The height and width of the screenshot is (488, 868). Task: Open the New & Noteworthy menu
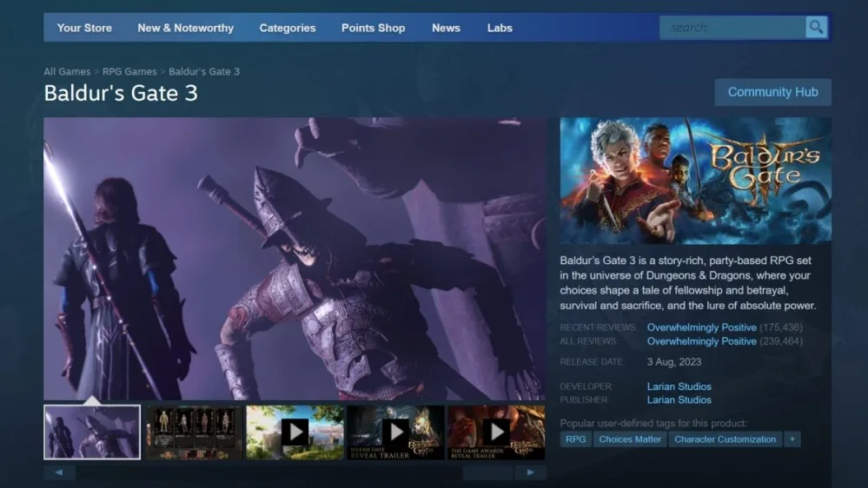click(185, 28)
